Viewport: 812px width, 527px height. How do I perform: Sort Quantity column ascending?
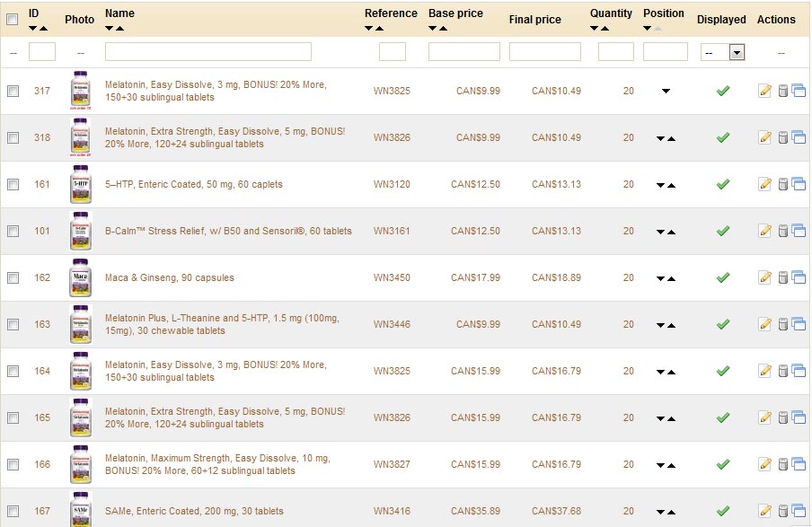pos(605,29)
